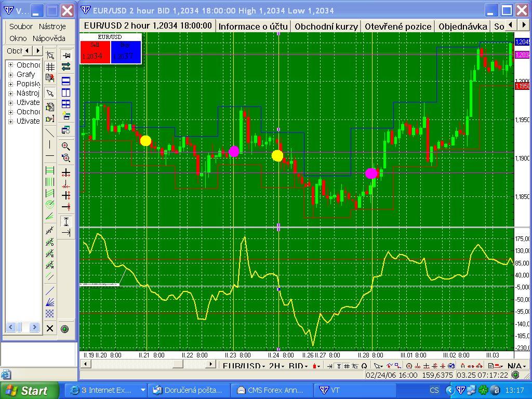Pick the green Fibonacci arcs circle tool

[x=50, y=204]
